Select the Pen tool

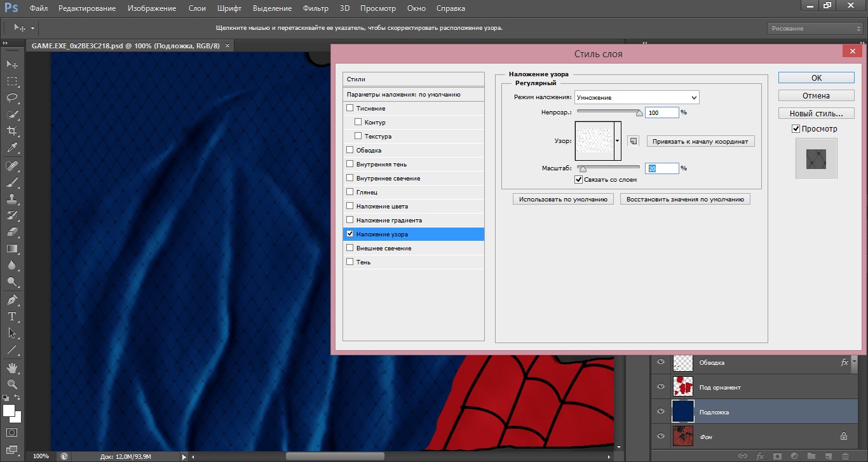click(x=12, y=299)
